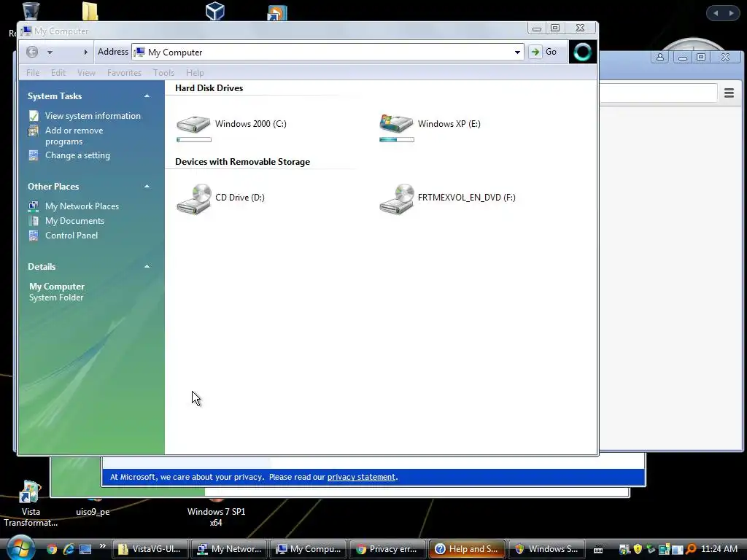This screenshot has width=747, height=560.
Task: Click the My Computer title bar icon
Action: click(x=26, y=31)
